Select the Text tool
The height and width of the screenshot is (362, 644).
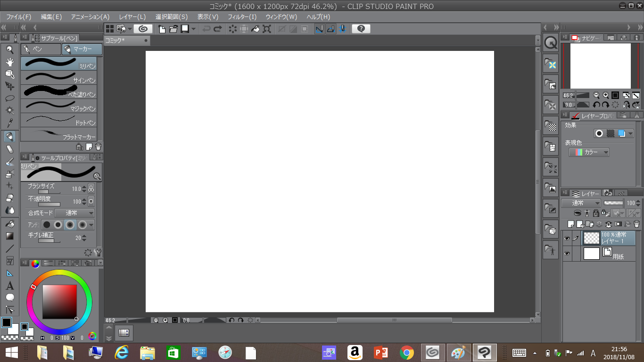coord(9,286)
